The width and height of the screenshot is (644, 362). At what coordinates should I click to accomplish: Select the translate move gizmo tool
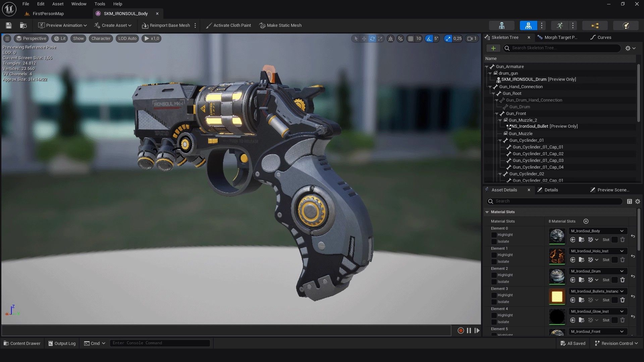[364, 39]
